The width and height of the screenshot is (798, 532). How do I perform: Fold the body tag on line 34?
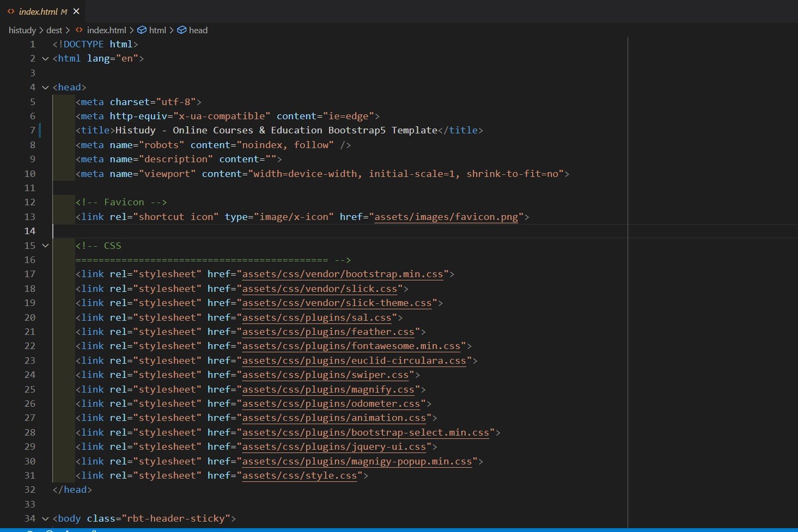click(46, 519)
